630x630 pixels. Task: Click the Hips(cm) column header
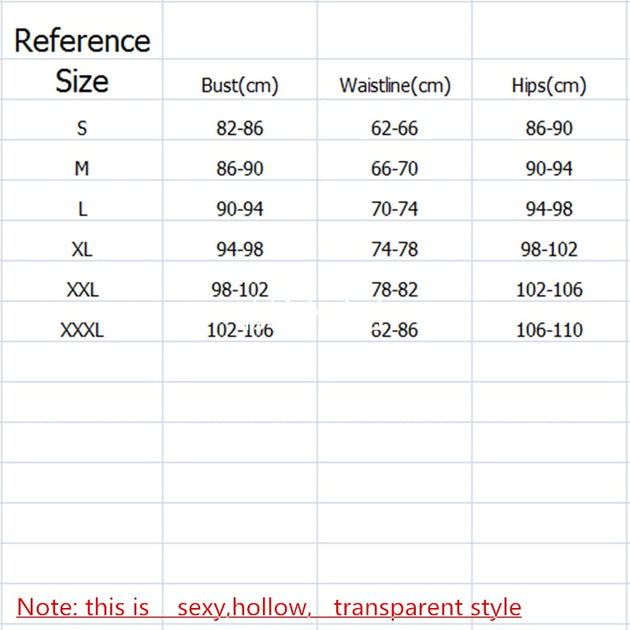point(549,86)
